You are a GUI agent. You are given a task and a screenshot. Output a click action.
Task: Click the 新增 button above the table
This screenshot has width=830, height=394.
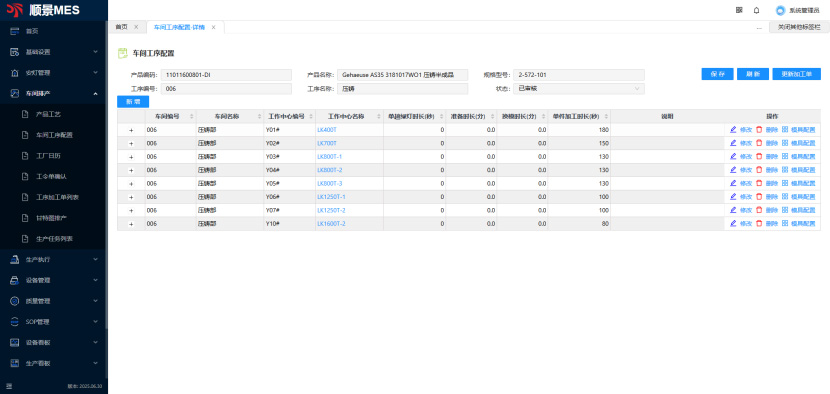133,102
